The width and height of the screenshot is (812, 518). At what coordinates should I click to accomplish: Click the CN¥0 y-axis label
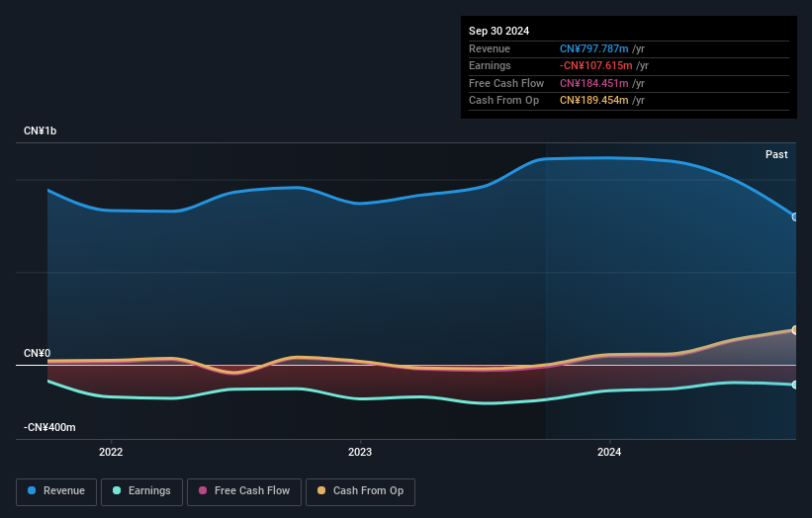pyautogui.click(x=38, y=354)
